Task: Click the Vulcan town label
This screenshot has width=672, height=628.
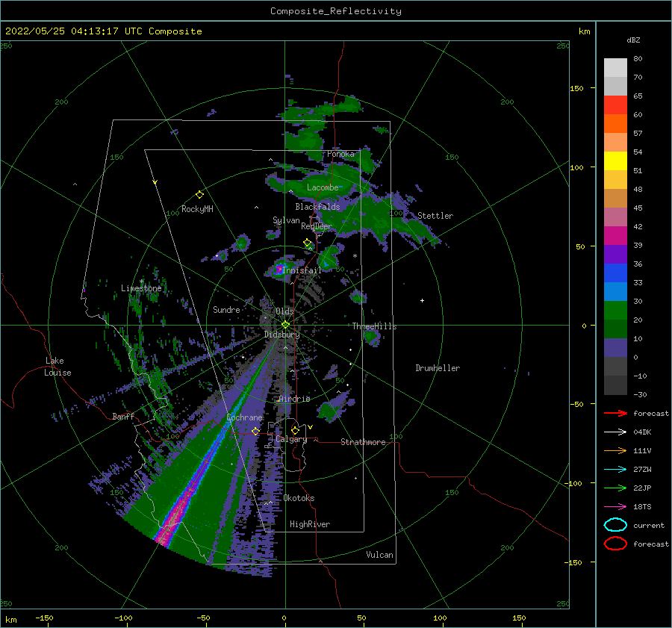Action: 379,555
